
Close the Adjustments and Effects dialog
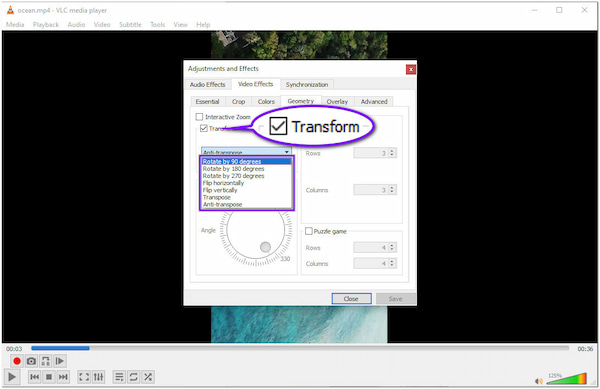point(411,69)
